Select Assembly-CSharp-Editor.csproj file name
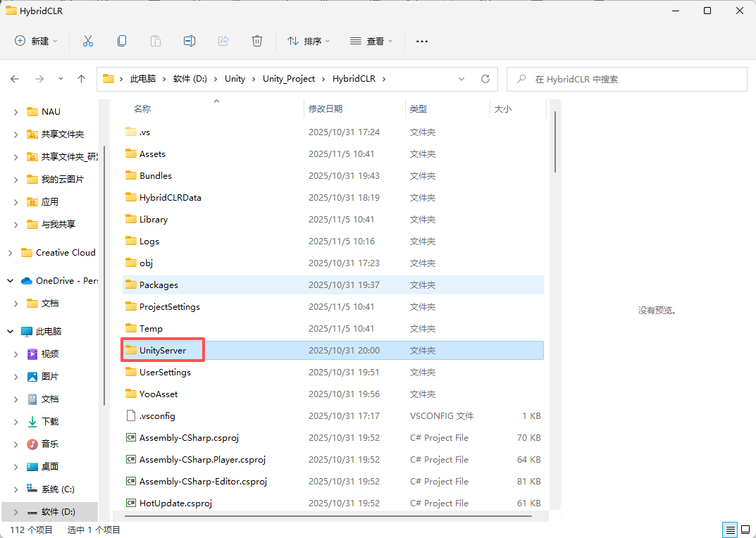The image size is (756, 538). tap(204, 481)
